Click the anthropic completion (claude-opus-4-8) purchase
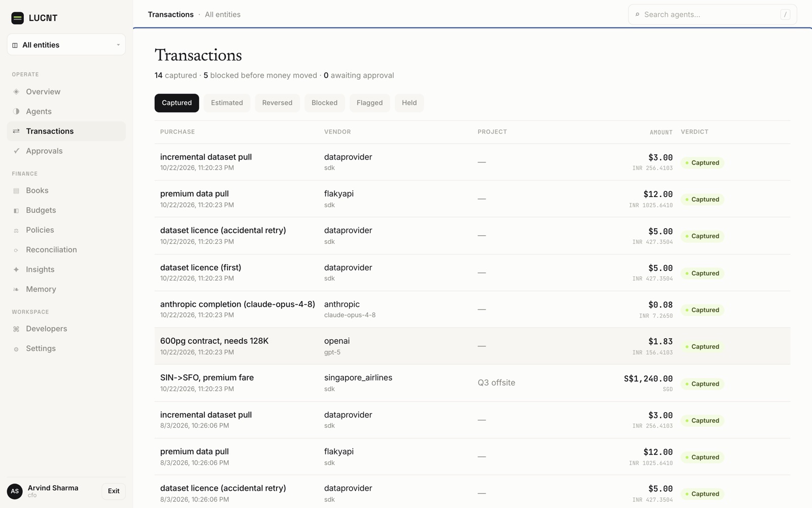The width and height of the screenshot is (812, 508). (238, 304)
